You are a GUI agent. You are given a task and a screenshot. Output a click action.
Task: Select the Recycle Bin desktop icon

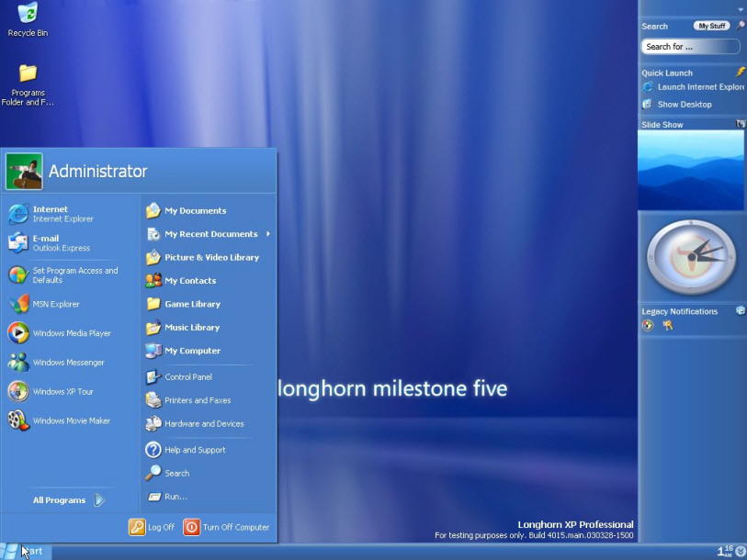click(x=28, y=19)
